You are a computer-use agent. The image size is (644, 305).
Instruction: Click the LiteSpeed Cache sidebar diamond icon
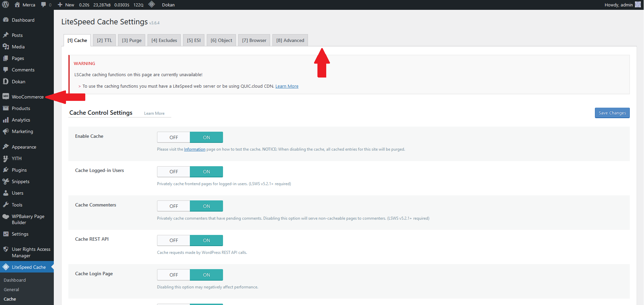tap(6, 267)
